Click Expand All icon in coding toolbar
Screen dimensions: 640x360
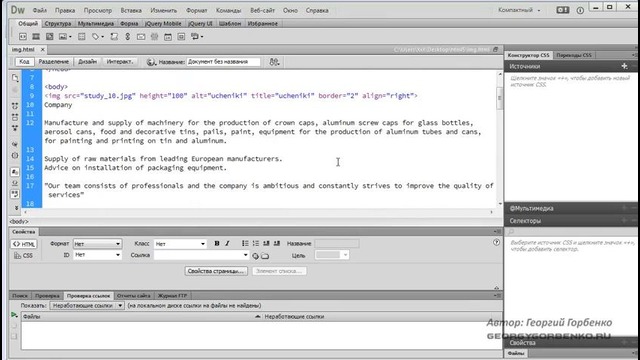pyautogui.click(x=15, y=128)
